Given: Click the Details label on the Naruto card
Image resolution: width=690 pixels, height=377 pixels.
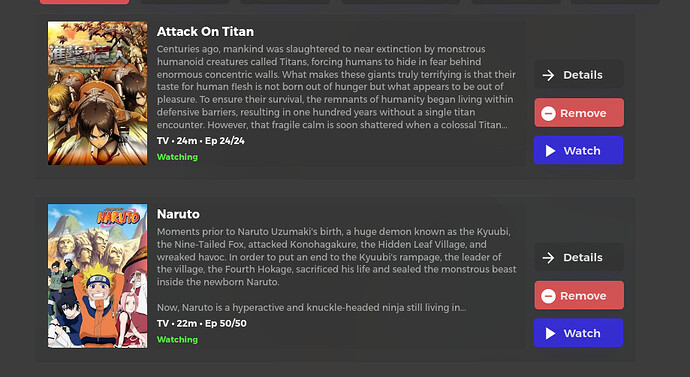Looking at the screenshot, I should [x=583, y=258].
